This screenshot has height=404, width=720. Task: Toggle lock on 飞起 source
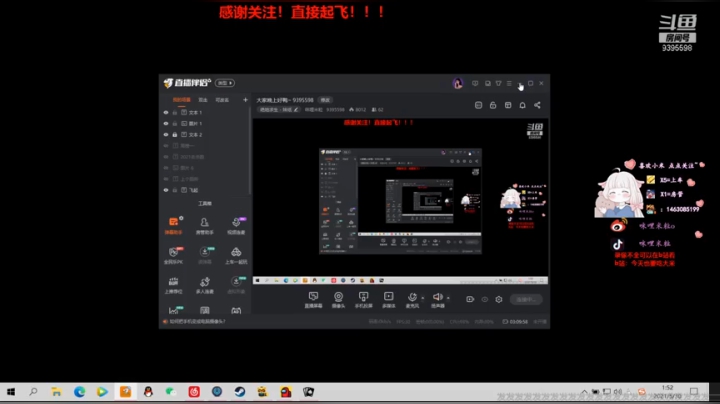point(174,190)
